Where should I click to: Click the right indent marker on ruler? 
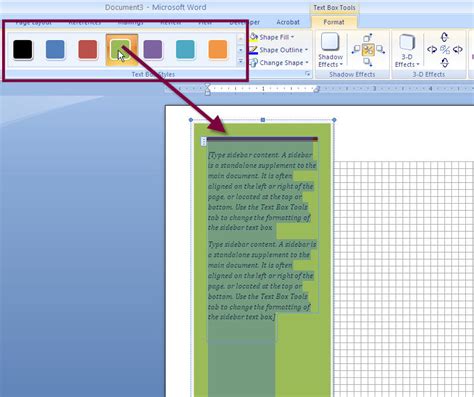317,89
